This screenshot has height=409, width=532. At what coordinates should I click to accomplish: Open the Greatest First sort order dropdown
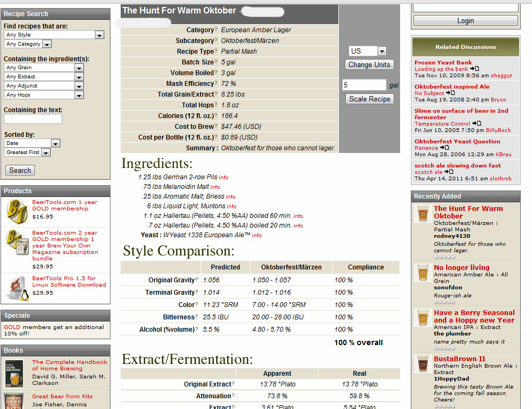[x=46, y=152]
